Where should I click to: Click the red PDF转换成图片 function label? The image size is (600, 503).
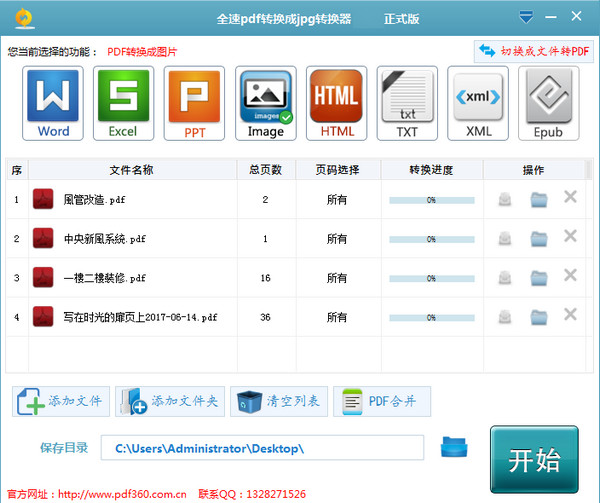click(142, 52)
